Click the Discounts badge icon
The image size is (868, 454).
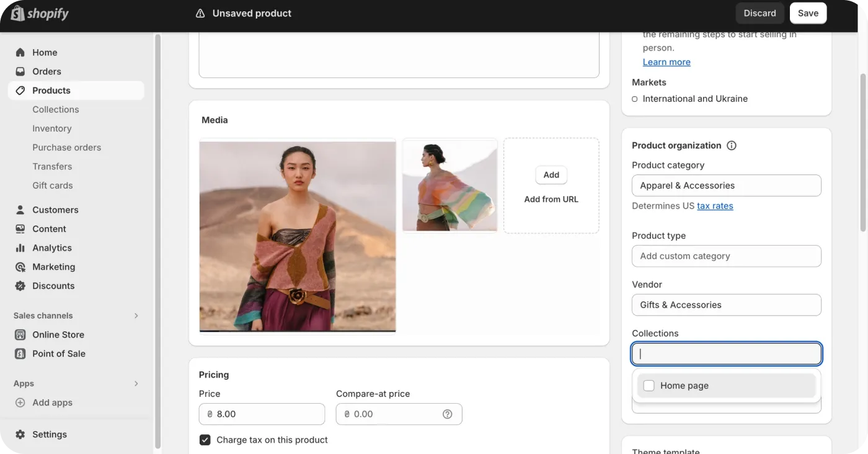(20, 286)
